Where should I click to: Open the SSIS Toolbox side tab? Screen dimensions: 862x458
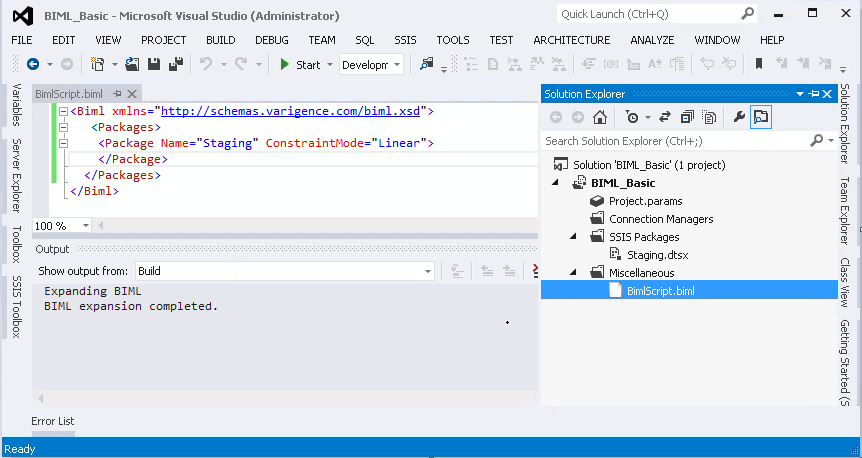point(17,307)
